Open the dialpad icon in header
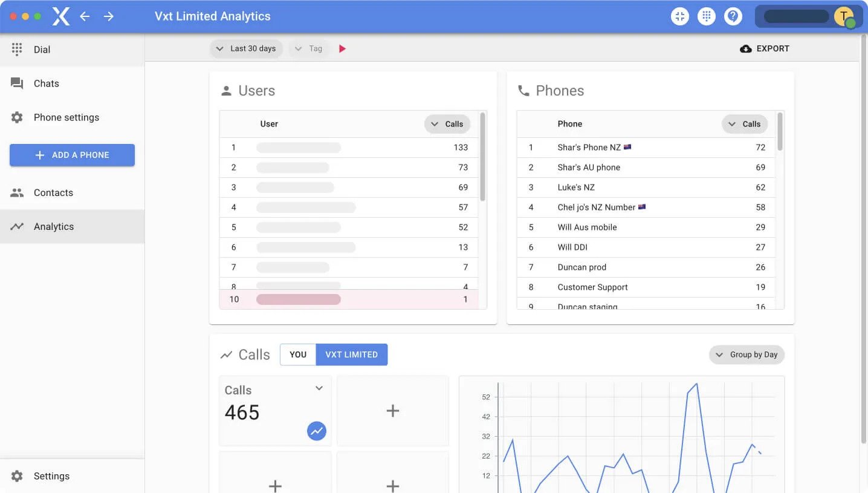 tap(707, 16)
